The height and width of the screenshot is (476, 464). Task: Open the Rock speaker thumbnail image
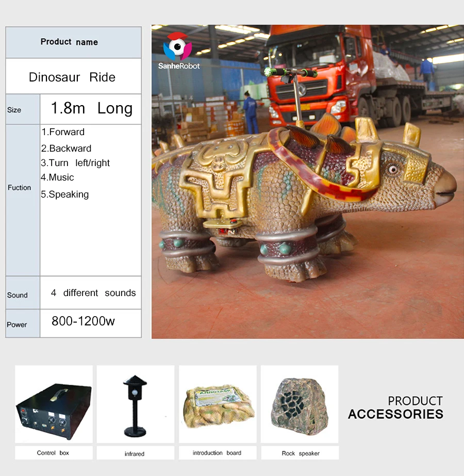coord(300,404)
